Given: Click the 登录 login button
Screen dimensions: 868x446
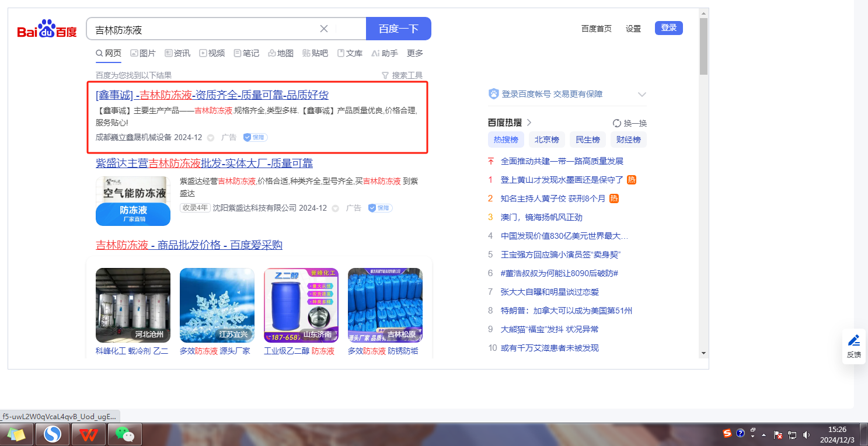Looking at the screenshot, I should pyautogui.click(x=669, y=28).
